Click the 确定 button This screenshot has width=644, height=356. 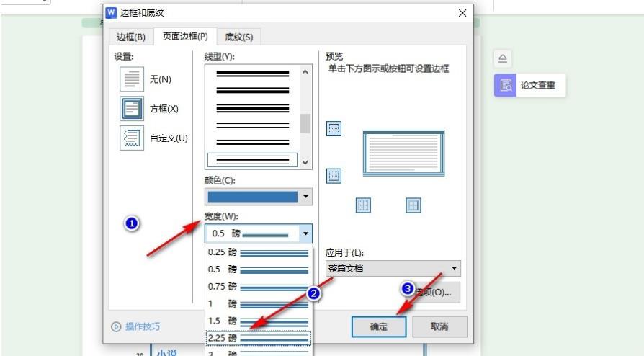[x=379, y=326]
